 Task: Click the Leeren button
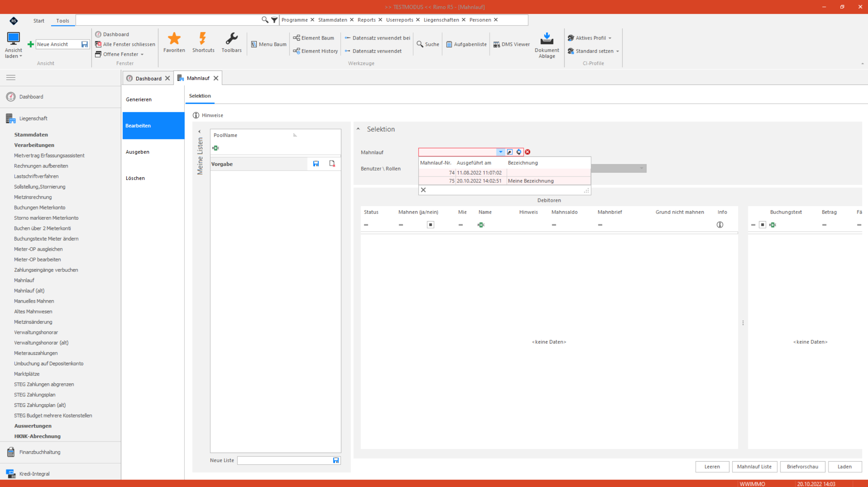712,467
